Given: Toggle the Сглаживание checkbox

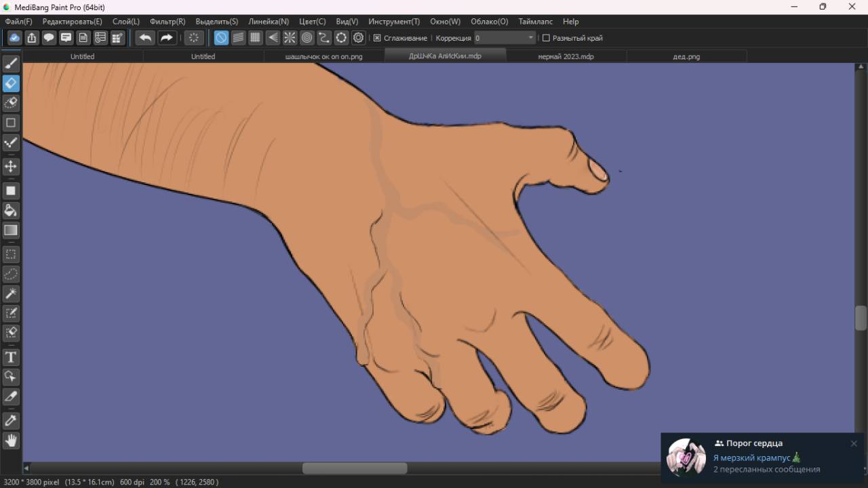Looking at the screenshot, I should (378, 38).
